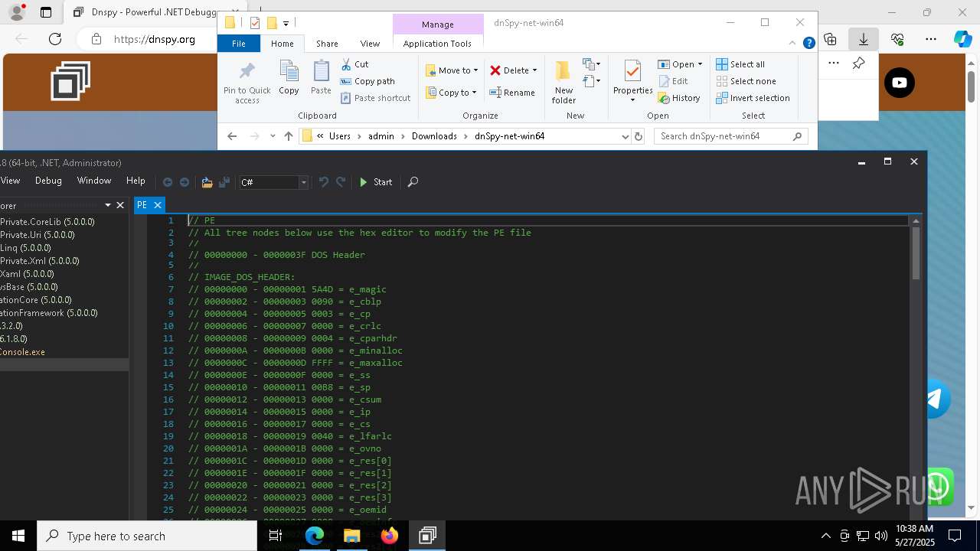Select Xaml (5.0.0.0) assembly node

tap(27, 274)
